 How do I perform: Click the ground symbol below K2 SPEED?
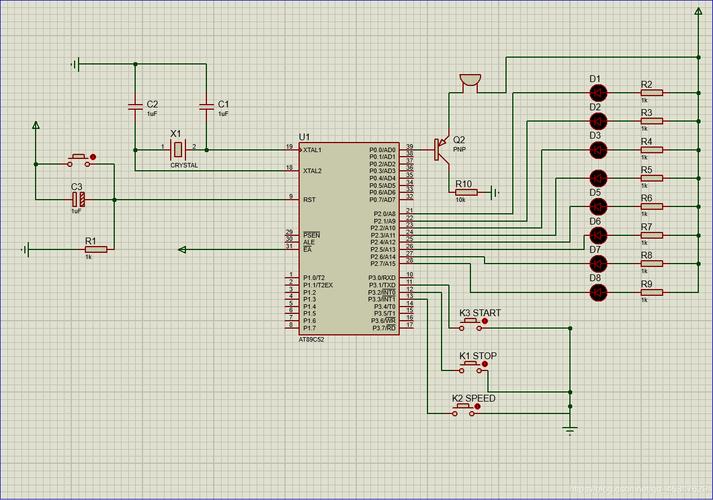(x=570, y=430)
